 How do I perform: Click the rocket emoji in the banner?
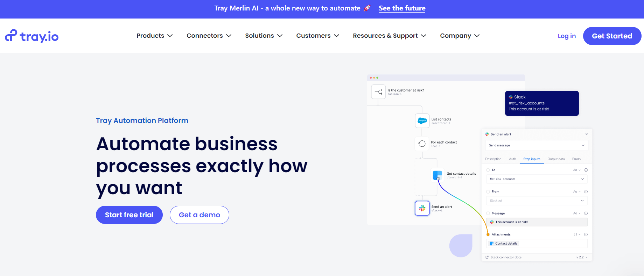tap(367, 8)
